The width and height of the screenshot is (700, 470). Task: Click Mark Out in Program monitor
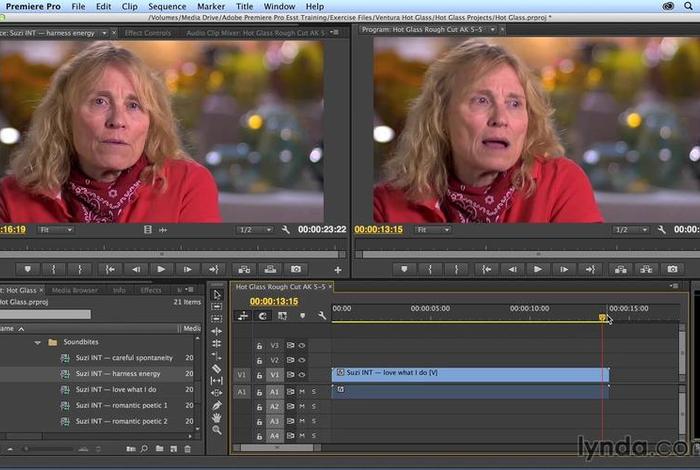tap(456, 269)
